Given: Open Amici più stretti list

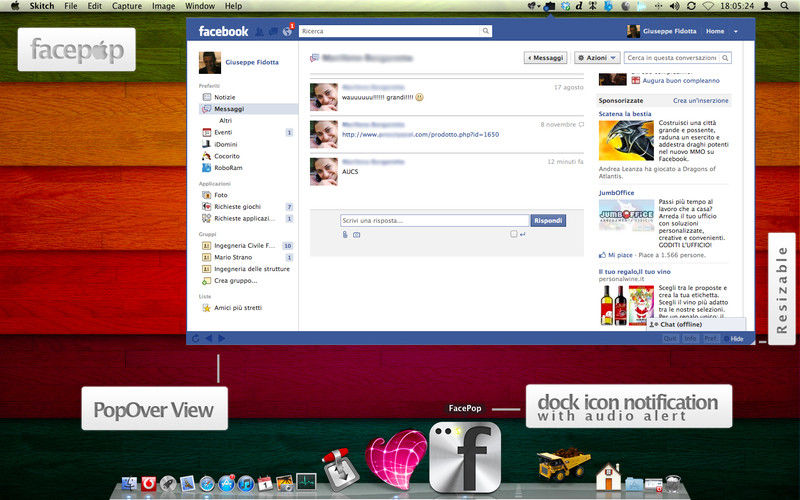Looking at the screenshot, I should click(238, 308).
